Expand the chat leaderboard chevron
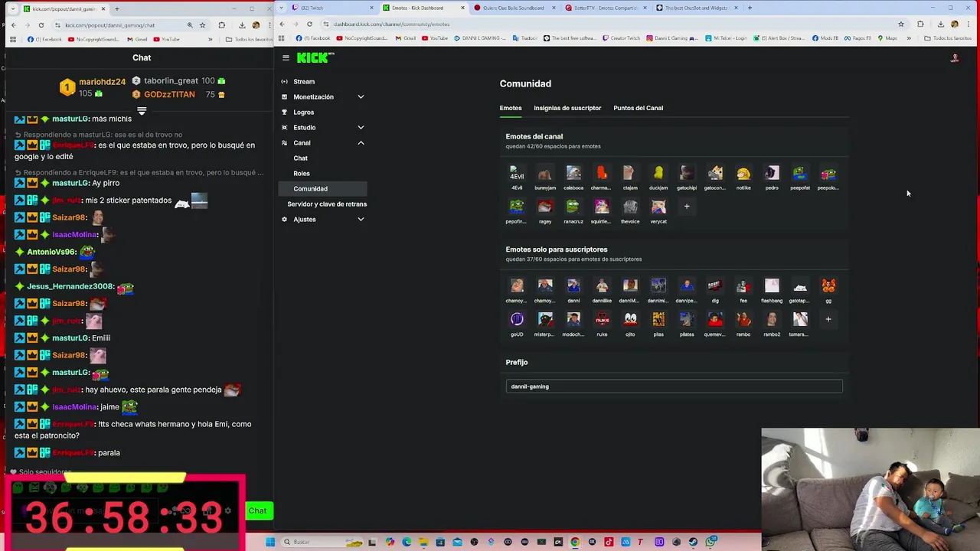Viewport: 980px width, 551px height. point(142,111)
